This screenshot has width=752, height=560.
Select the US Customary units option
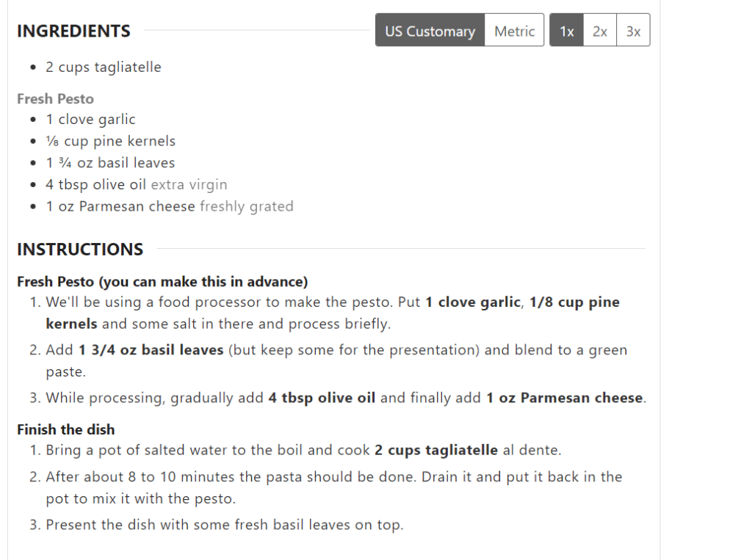(430, 30)
